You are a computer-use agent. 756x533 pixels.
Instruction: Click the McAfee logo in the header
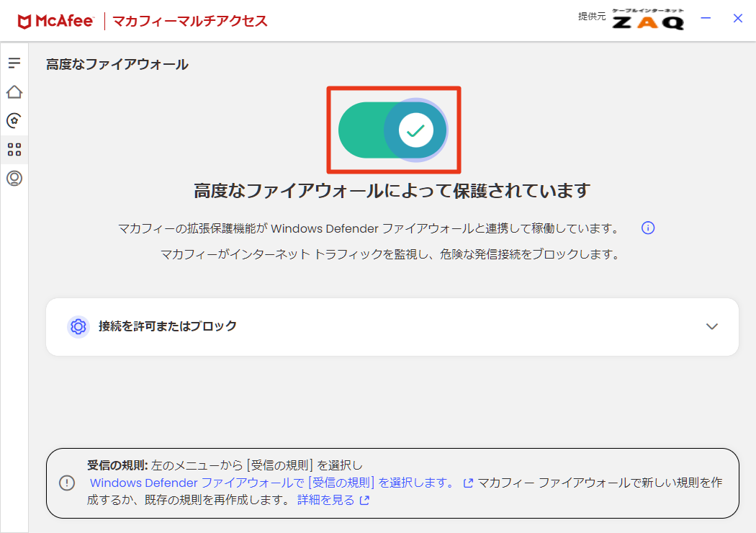point(55,21)
